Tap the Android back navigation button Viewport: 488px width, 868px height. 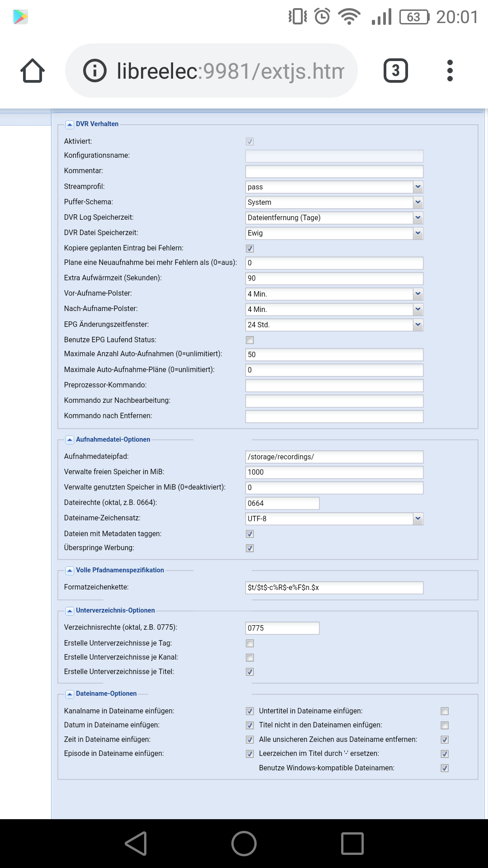pos(136,844)
